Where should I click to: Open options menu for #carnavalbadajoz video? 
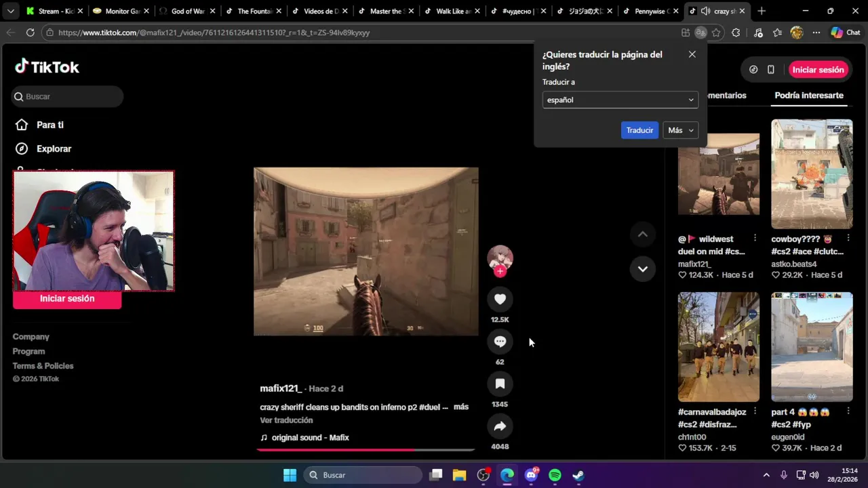(x=755, y=411)
